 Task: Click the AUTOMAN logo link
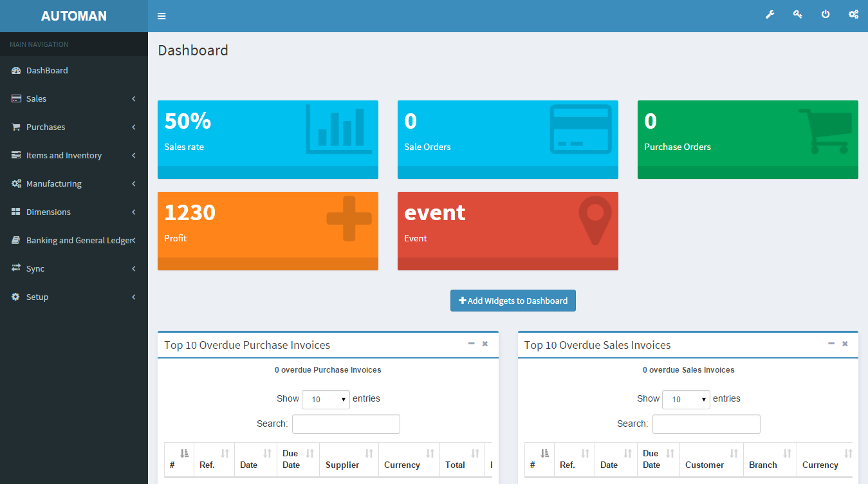point(73,15)
